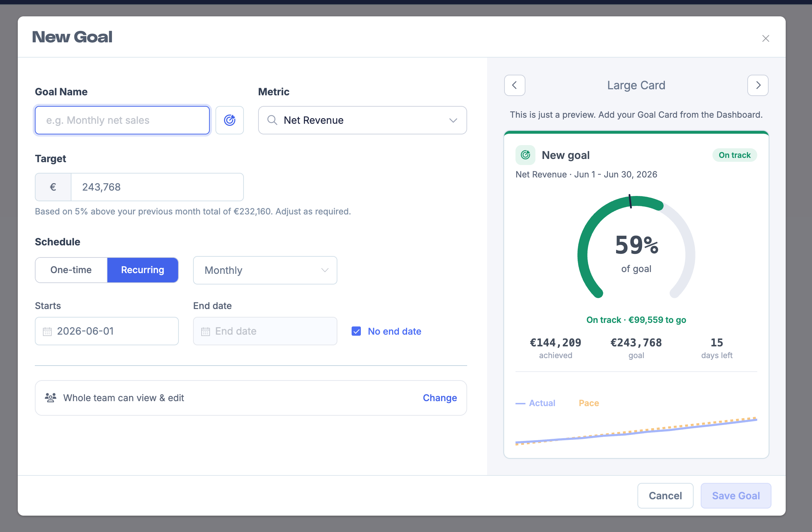
Task: Click the calendar icon in Starts field
Action: pyautogui.click(x=47, y=331)
